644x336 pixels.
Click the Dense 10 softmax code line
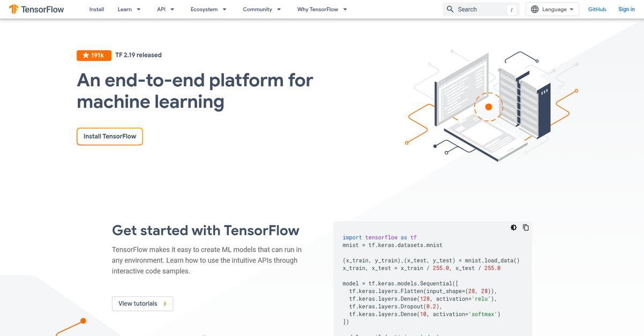[425, 314]
